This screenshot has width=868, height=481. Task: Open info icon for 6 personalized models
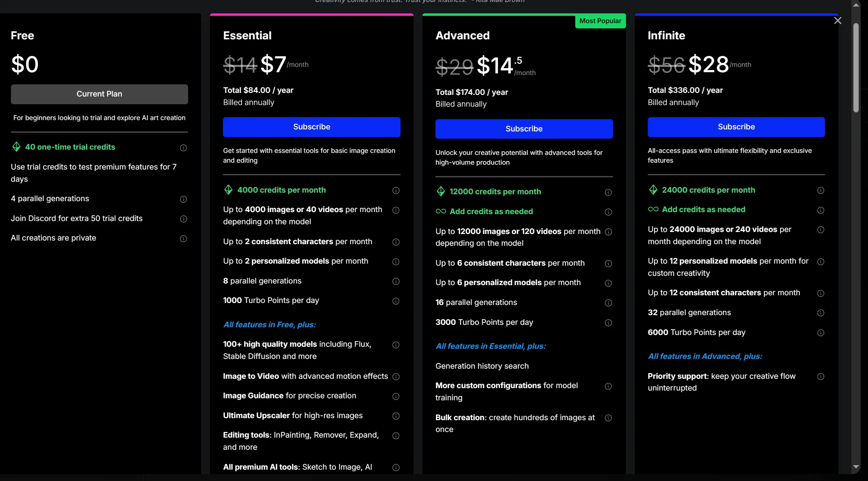(608, 283)
